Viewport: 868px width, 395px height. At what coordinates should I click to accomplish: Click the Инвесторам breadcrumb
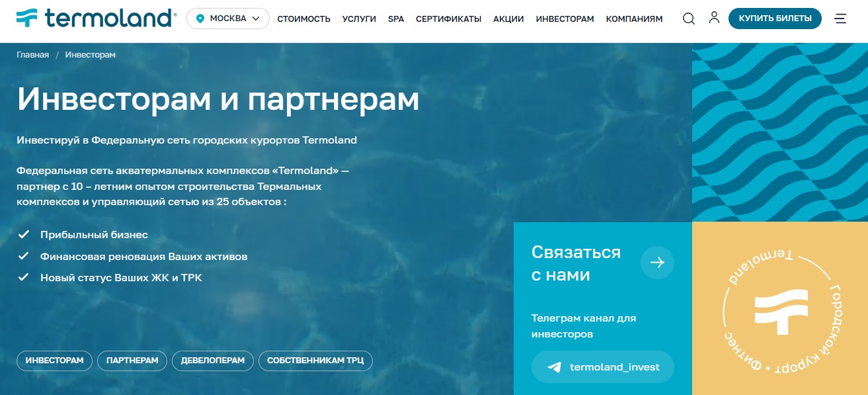[91, 55]
